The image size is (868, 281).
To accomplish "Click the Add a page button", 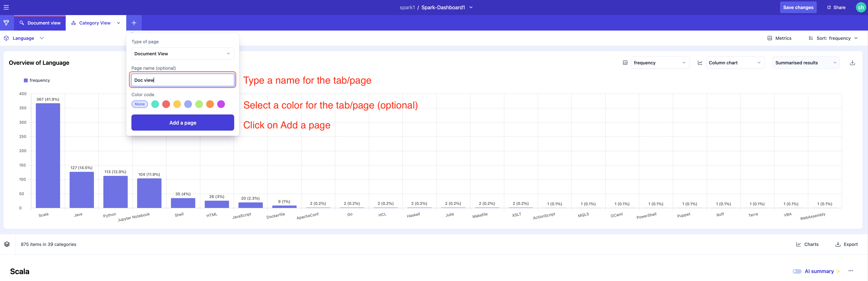I will [182, 123].
